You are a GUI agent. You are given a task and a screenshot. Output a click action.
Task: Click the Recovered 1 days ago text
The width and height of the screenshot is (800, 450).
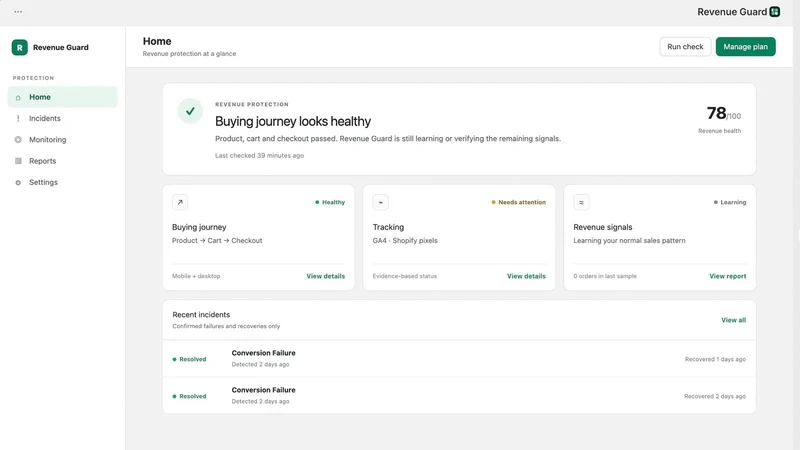point(715,359)
